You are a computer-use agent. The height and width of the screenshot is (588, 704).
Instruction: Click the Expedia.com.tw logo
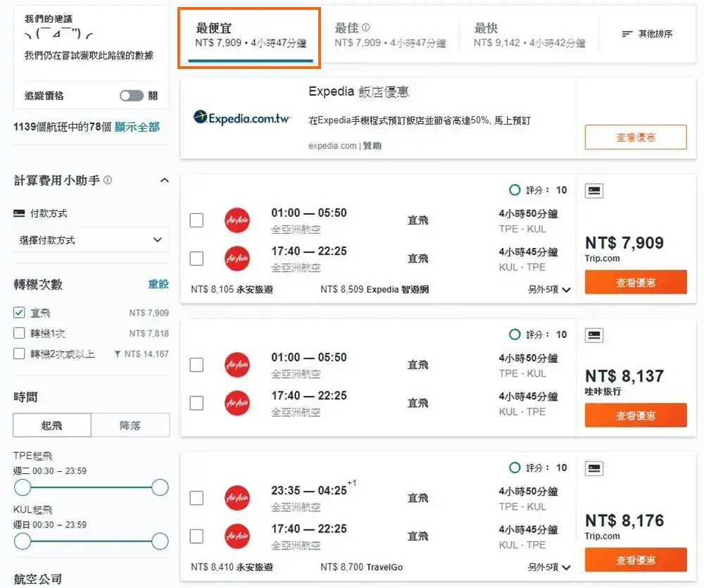click(x=242, y=118)
